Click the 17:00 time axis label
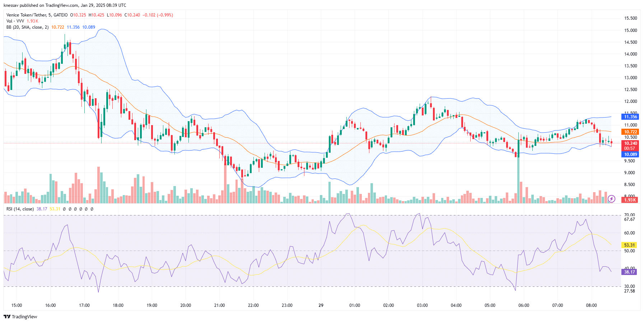The image size is (644, 323). (x=84, y=305)
